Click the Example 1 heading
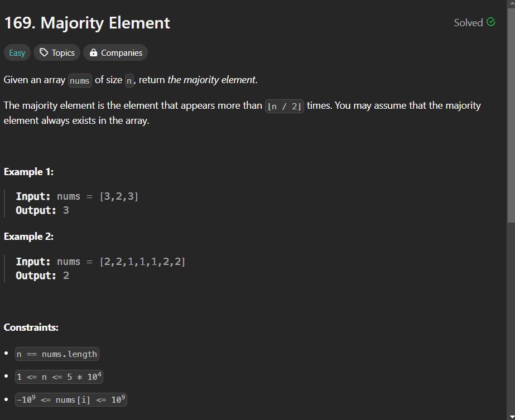The height and width of the screenshot is (420, 515). [28, 172]
